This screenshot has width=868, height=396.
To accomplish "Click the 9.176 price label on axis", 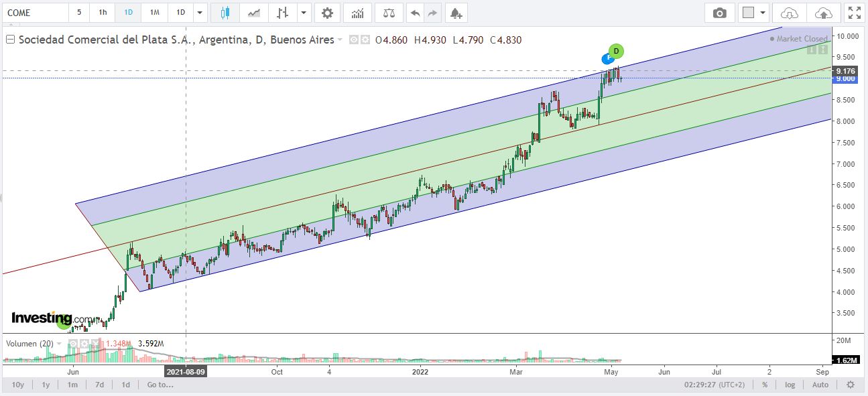I will tap(846, 70).
